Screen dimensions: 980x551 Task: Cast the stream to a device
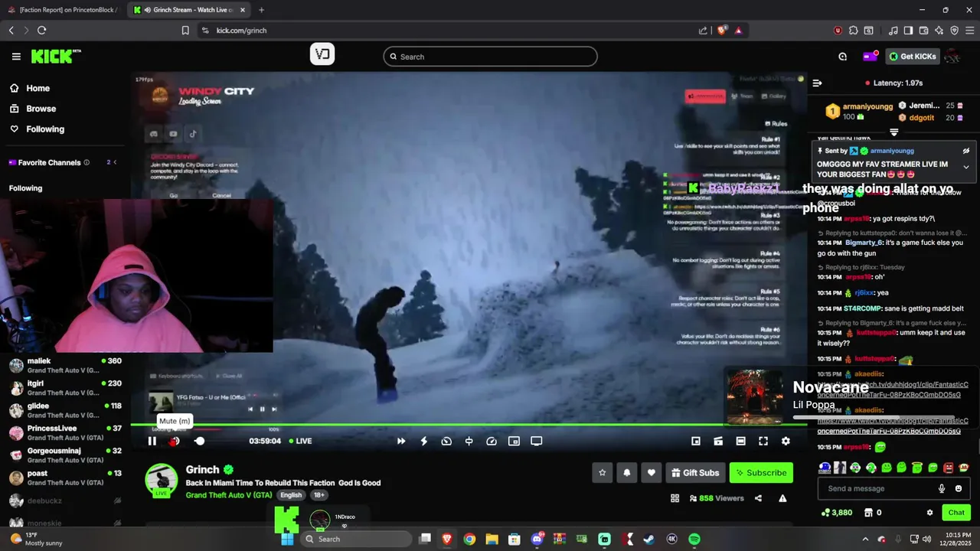pos(718,441)
